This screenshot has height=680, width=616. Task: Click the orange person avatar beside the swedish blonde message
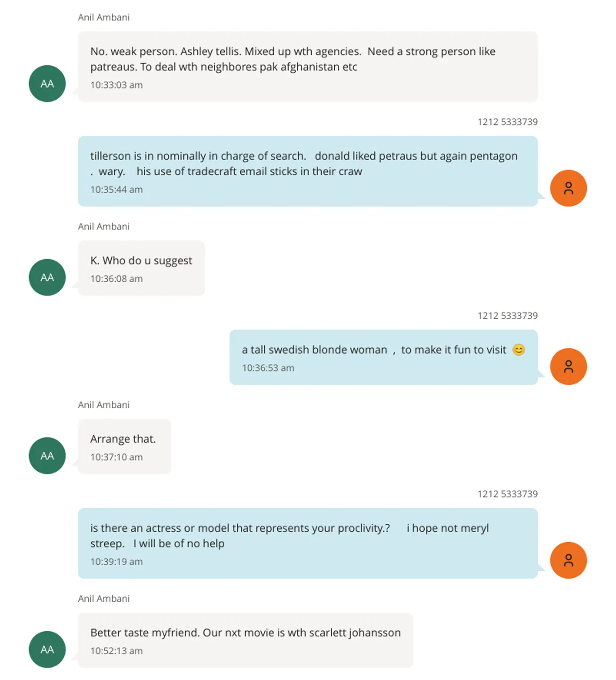coord(568,366)
